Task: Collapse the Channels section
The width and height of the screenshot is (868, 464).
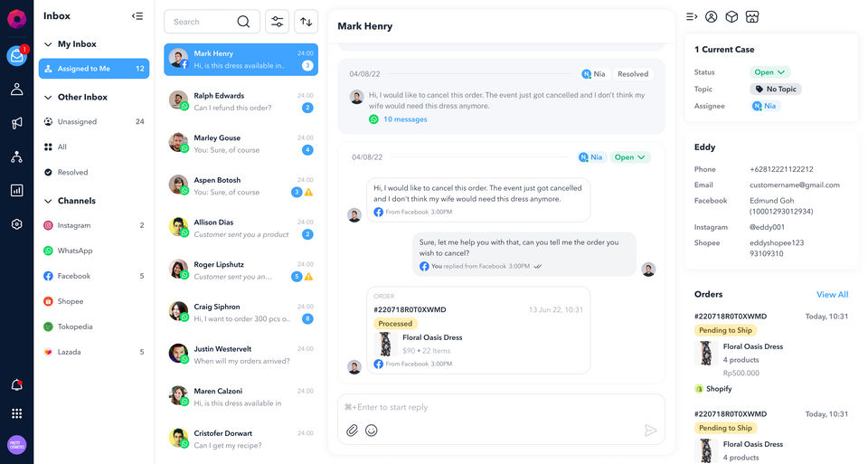Action: (x=48, y=201)
